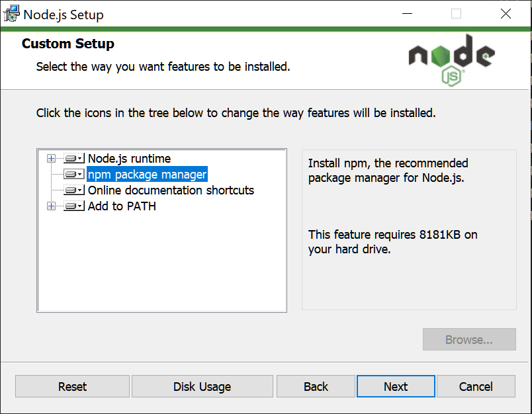The height and width of the screenshot is (414, 532).
Task: Open the Node.js runtime install state dropdown
Action: pyautogui.click(x=72, y=158)
